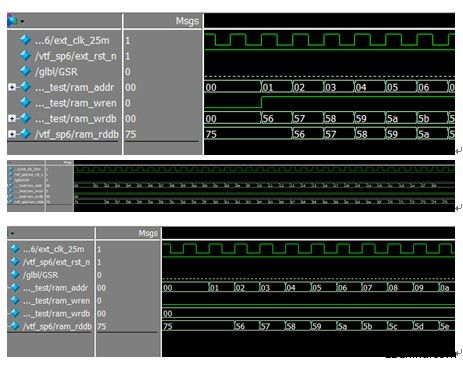Click the Msgs value 75 for ram_rddb in bottom panel
Viewport: 463px width, 367px height.
101,326
